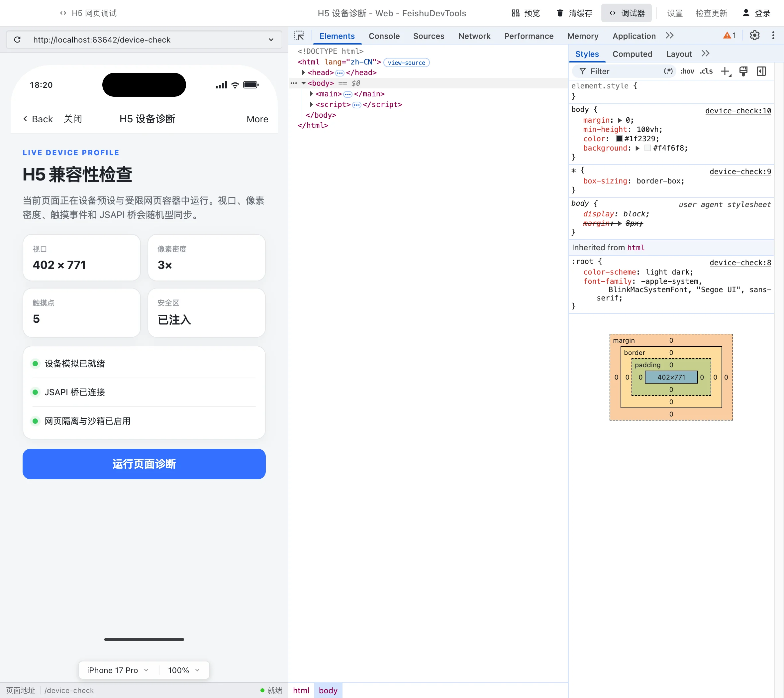Tap the Back chevron in simulator
This screenshot has height=698, width=784.
point(25,119)
